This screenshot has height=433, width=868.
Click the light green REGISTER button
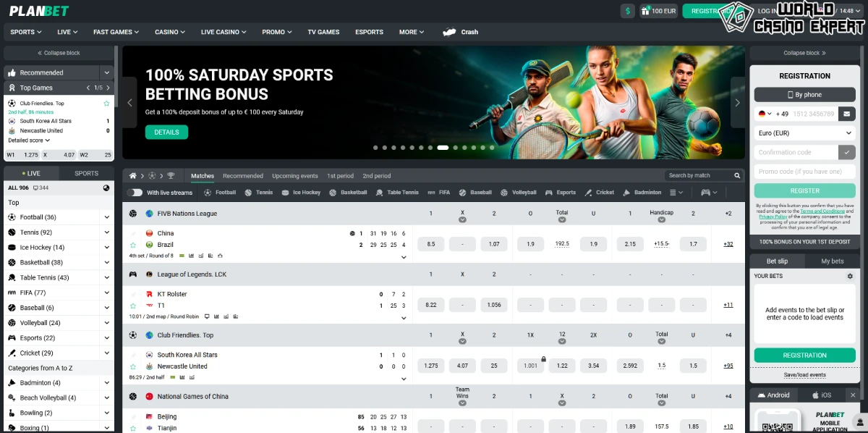[804, 190]
